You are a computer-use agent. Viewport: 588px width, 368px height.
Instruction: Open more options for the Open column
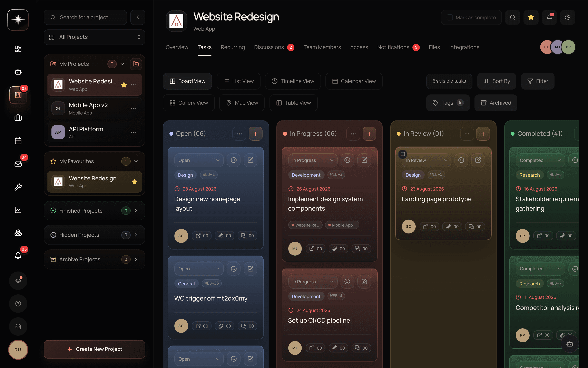click(239, 134)
